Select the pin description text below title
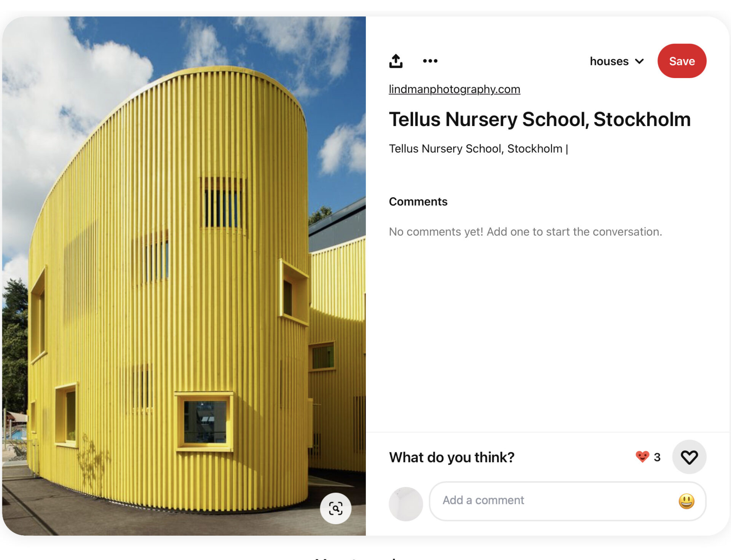The height and width of the screenshot is (560, 731). tap(478, 148)
